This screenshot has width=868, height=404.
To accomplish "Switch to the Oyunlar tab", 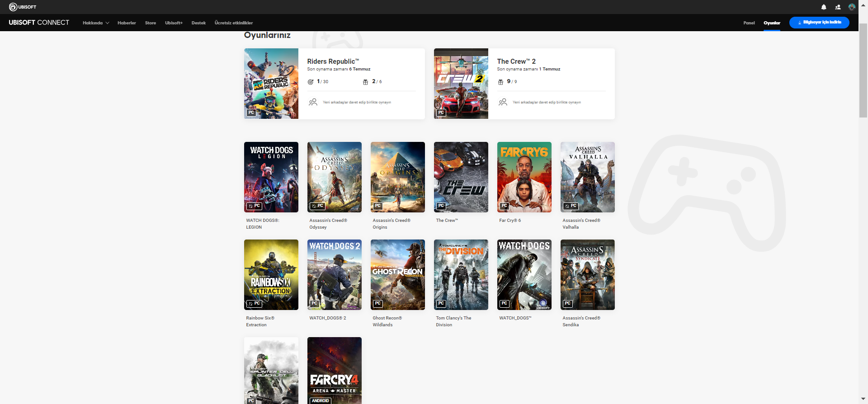I will [x=772, y=23].
